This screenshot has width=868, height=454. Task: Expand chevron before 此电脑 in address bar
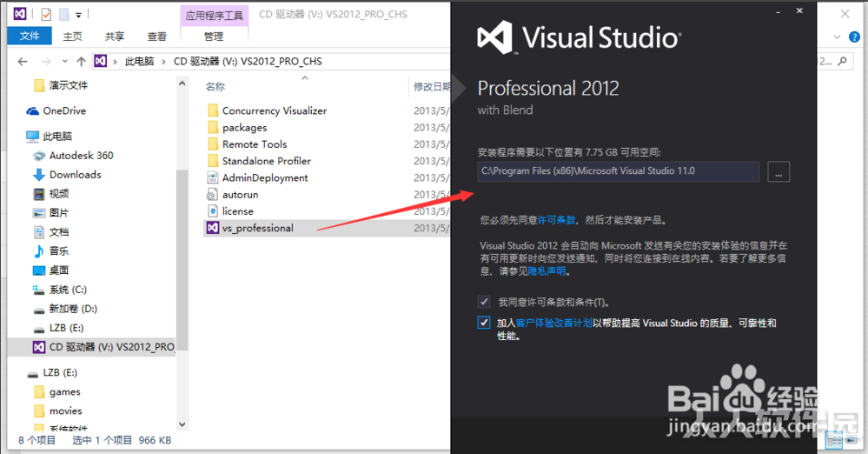coord(116,62)
